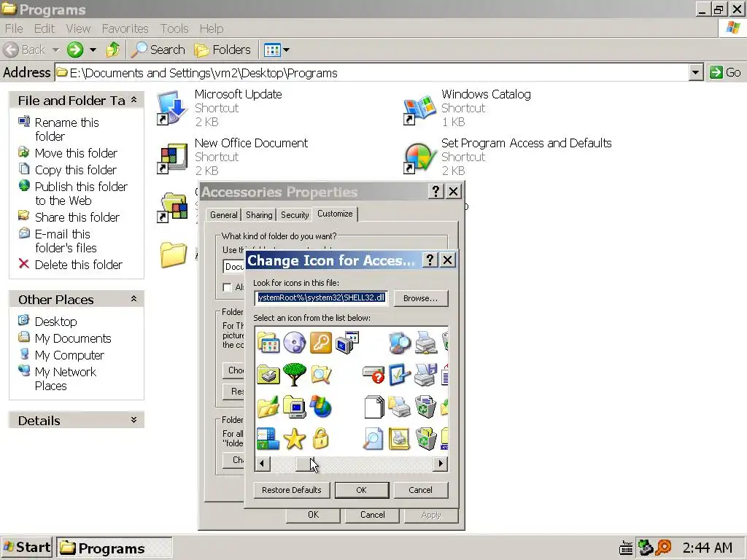
Task: Select the folder search magnifier icon
Action: [321, 375]
